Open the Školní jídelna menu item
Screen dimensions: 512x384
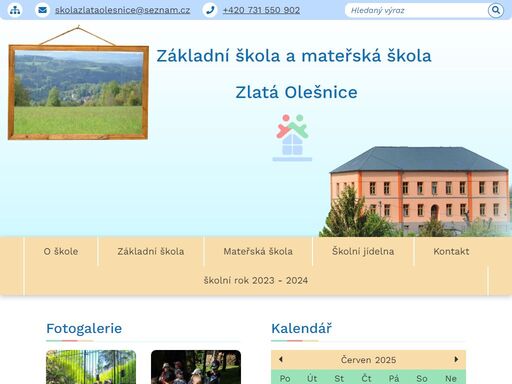(x=363, y=251)
